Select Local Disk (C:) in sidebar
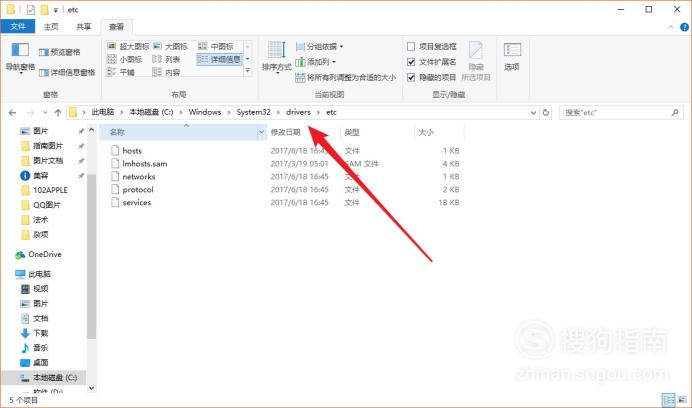This screenshot has height=408, width=692. point(55,378)
